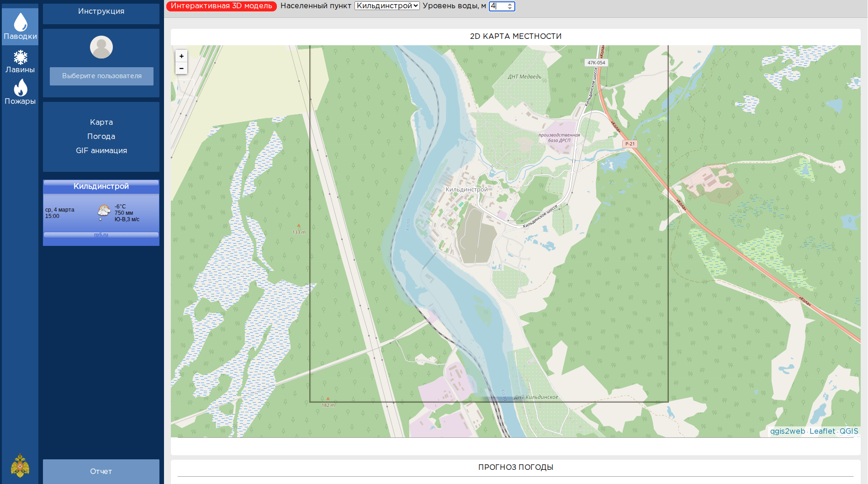868x484 pixels.
Task: Open the Leaflet attribution link
Action: 822,431
